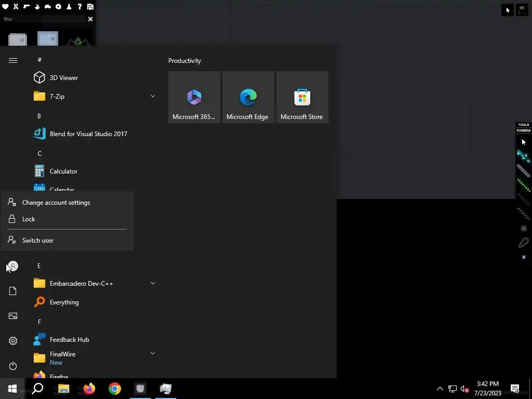
Task: Select the gear machinery category icon
Action: (x=58, y=6)
